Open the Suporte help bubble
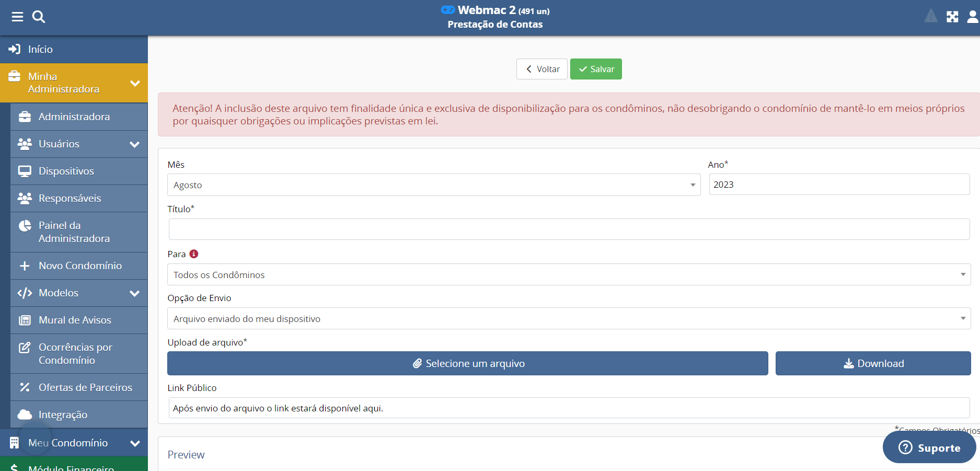Image resolution: width=980 pixels, height=471 pixels. tap(929, 447)
